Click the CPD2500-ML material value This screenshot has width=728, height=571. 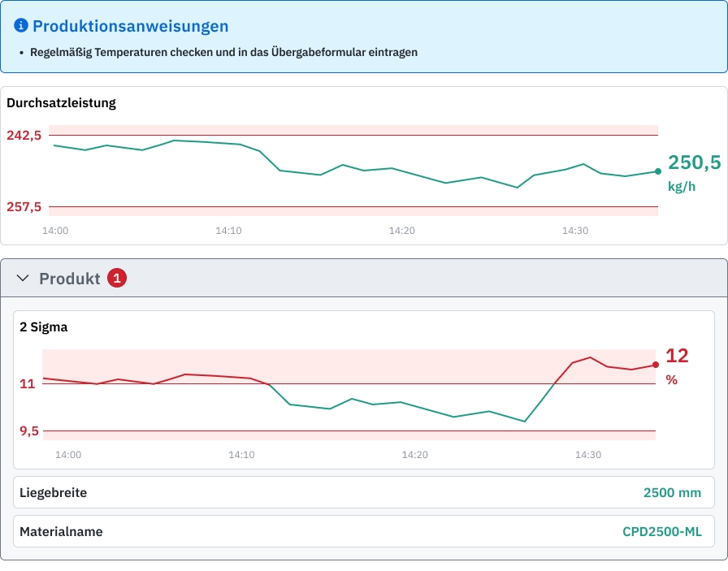(x=661, y=532)
